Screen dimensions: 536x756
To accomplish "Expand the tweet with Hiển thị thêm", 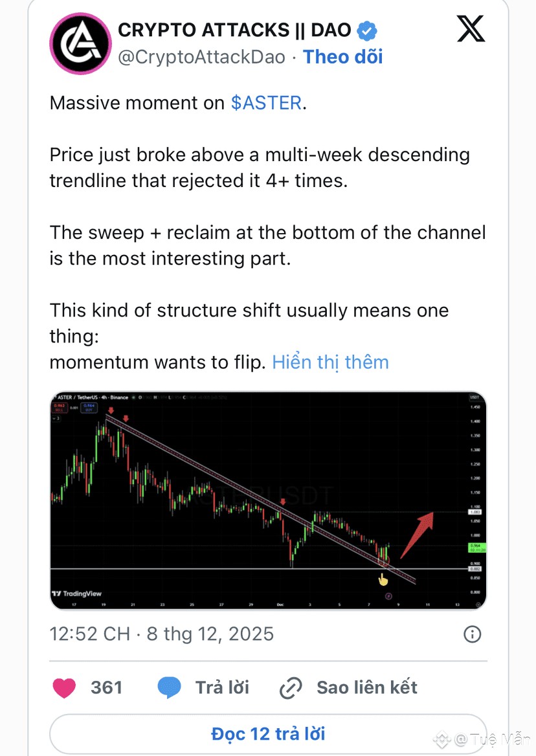I will click(330, 362).
